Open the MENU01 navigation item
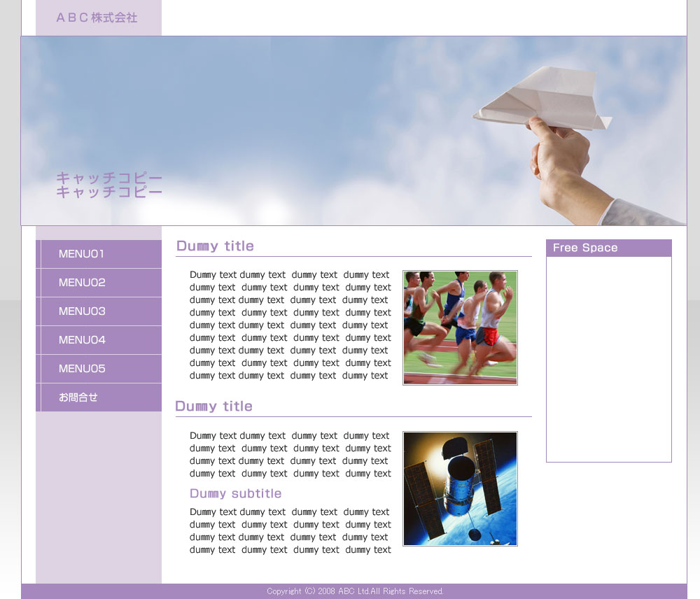This screenshot has width=700, height=599. (x=99, y=254)
